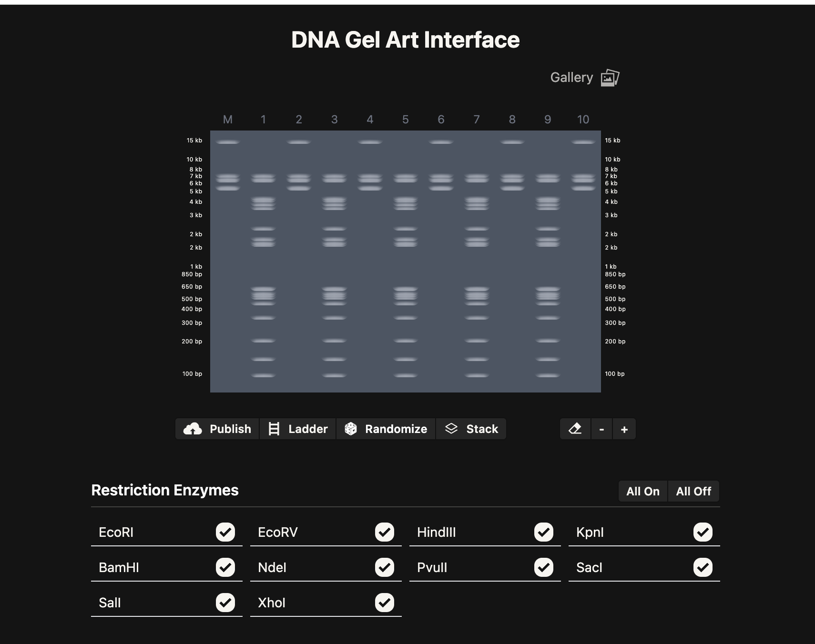Disable the EcoRI enzyme toggle
The height and width of the screenshot is (644, 815).
(226, 532)
